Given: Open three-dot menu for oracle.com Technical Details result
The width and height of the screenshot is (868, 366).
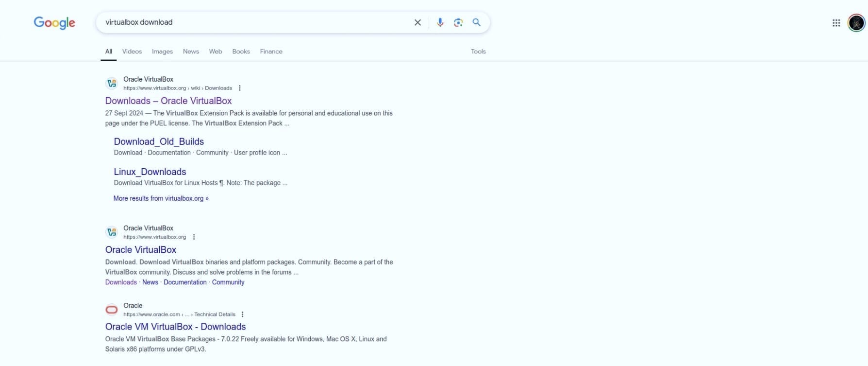Looking at the screenshot, I should coord(242,314).
